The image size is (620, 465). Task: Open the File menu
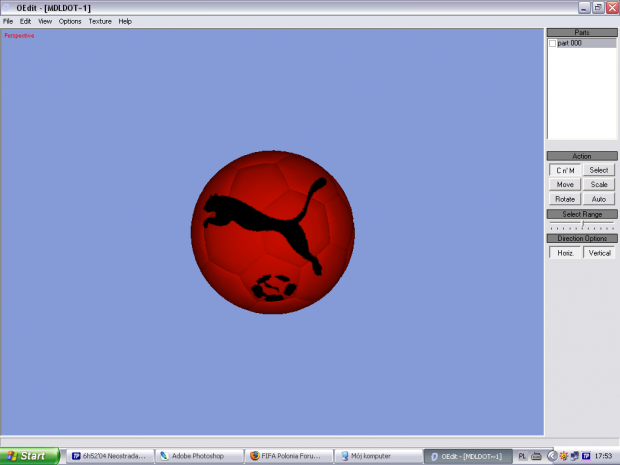8,21
